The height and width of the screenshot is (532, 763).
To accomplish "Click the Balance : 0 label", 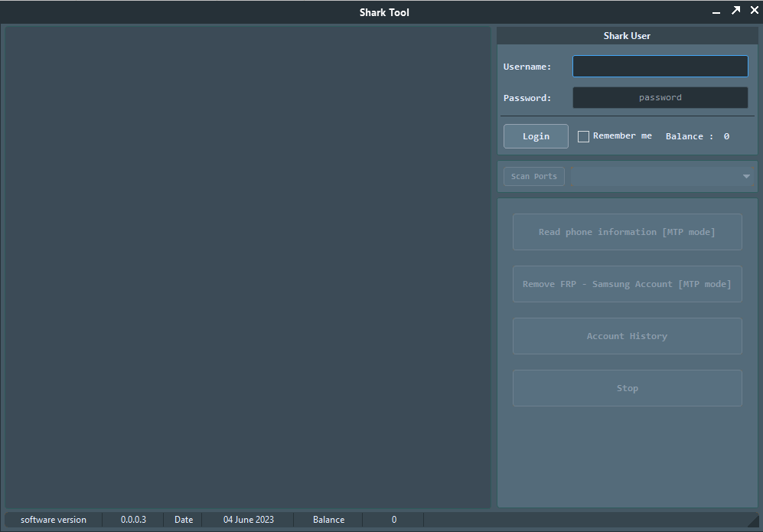I will 697,135.
